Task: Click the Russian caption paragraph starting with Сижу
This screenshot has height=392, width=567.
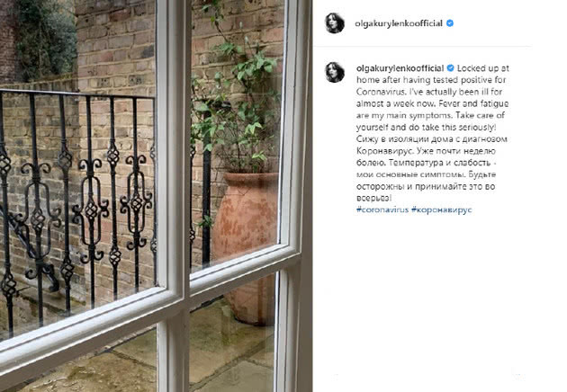Action: coord(432,168)
